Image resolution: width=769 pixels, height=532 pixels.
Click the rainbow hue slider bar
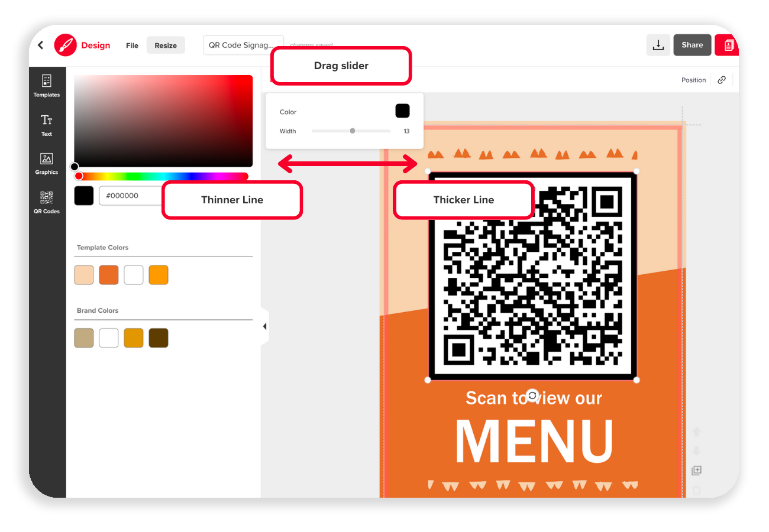point(161,176)
